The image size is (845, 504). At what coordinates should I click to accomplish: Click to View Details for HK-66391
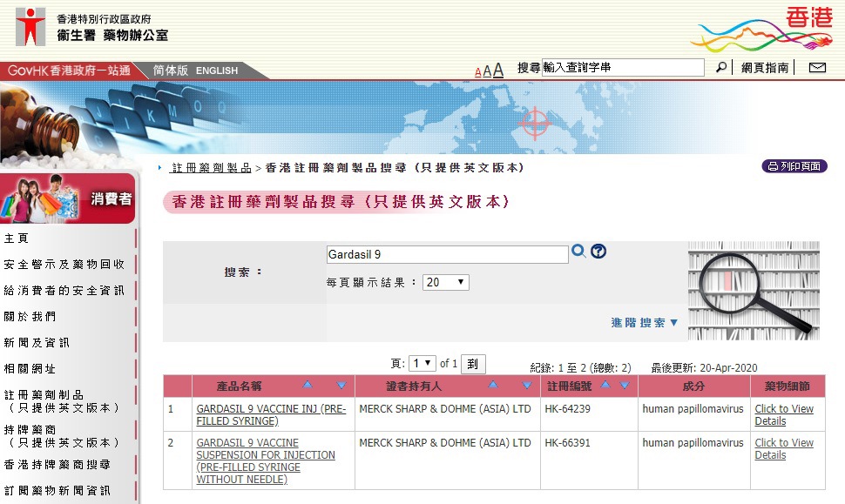click(784, 448)
